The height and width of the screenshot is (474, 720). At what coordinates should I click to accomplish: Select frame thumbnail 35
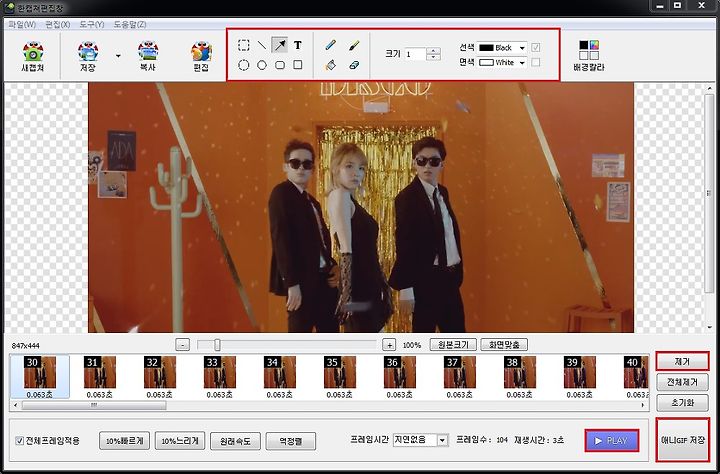click(x=340, y=377)
